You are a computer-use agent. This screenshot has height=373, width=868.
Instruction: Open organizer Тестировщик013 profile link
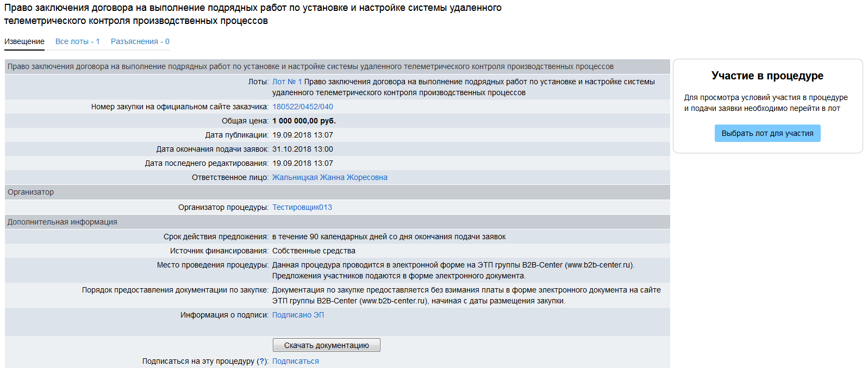[302, 207]
